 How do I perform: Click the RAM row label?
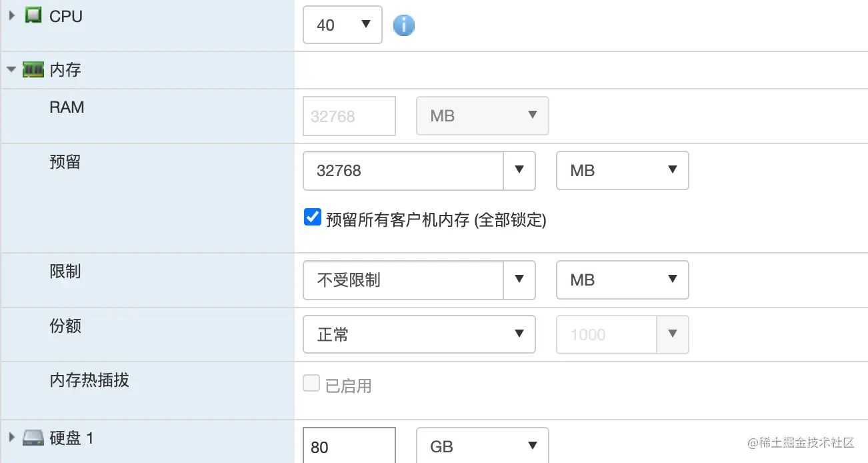[x=67, y=107]
